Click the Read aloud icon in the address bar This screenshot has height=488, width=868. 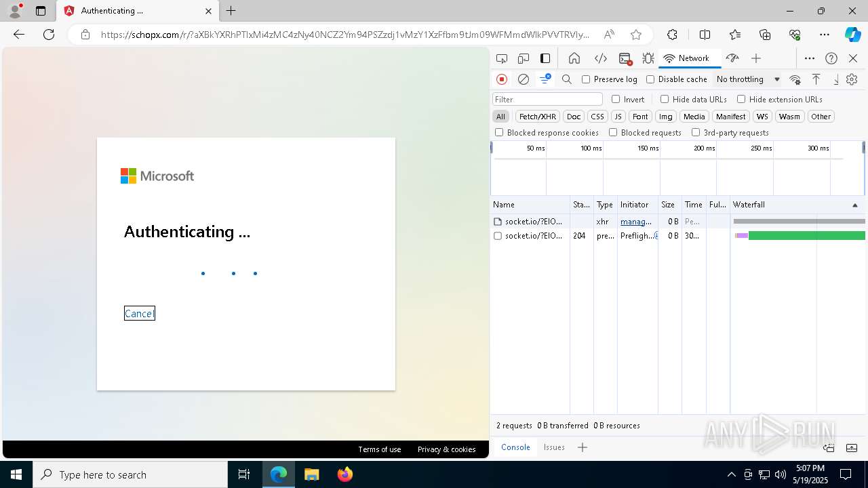609,35
